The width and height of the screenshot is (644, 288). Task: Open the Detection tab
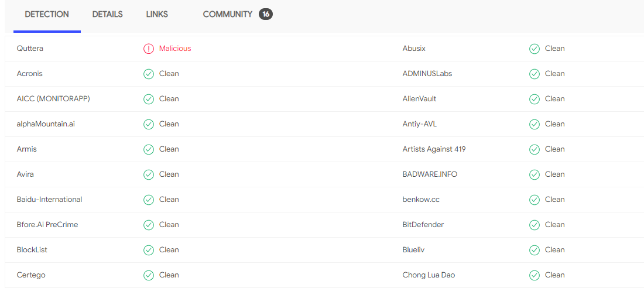47,15
